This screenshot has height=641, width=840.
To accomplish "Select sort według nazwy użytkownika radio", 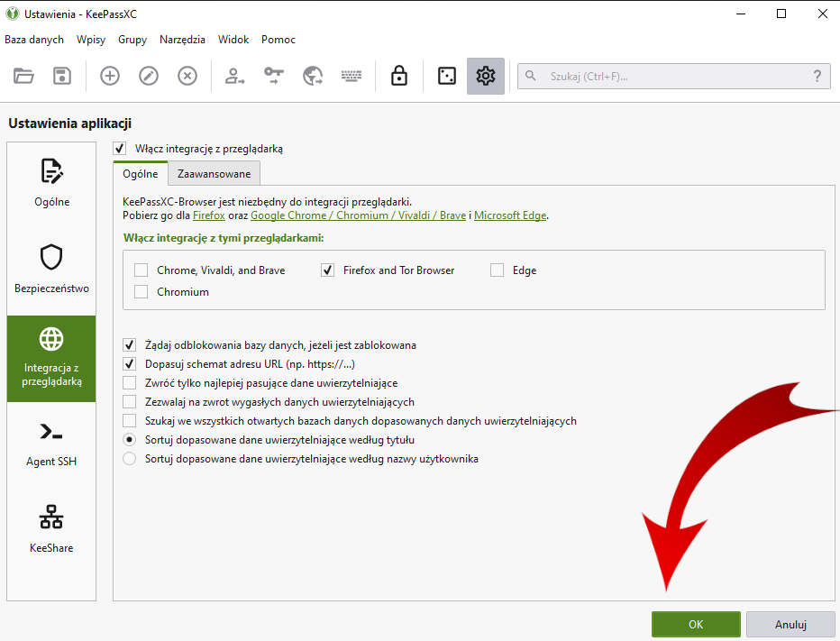I will [x=129, y=459].
